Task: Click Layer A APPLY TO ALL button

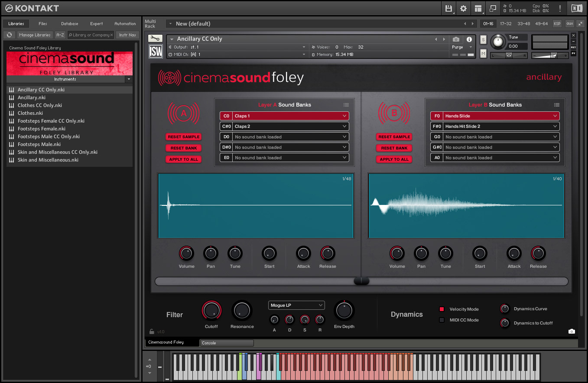Action: (183, 159)
